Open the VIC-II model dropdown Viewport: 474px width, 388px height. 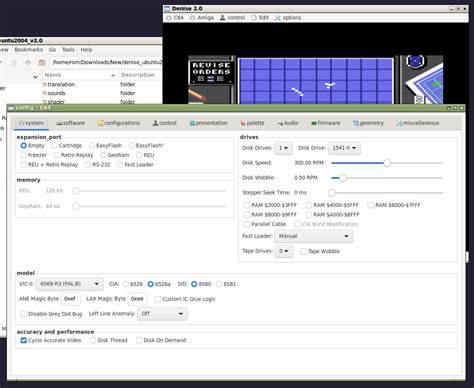[x=69, y=284]
